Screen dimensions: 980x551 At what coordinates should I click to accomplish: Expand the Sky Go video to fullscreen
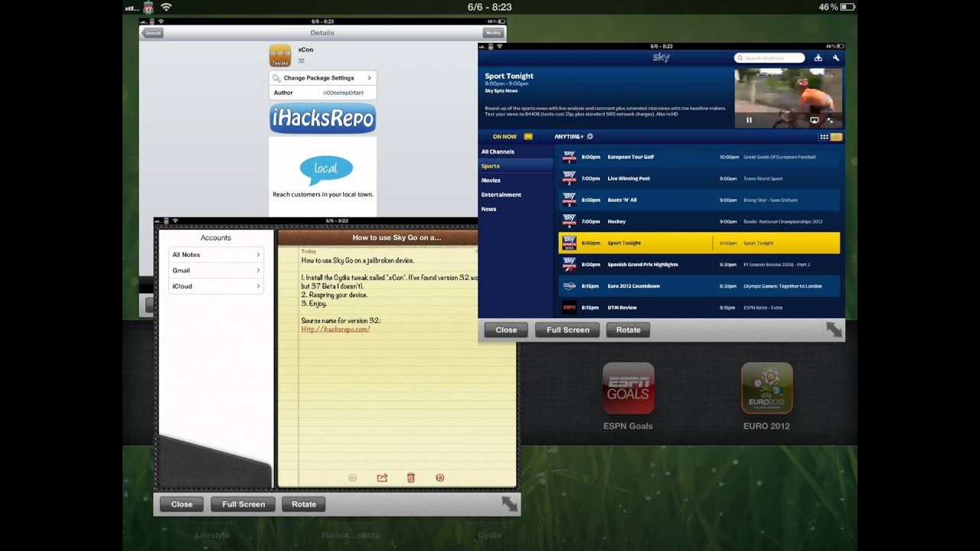click(x=830, y=120)
